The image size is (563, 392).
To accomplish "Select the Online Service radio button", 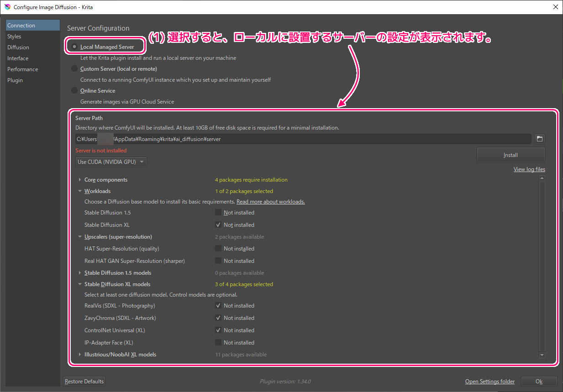I will [74, 90].
